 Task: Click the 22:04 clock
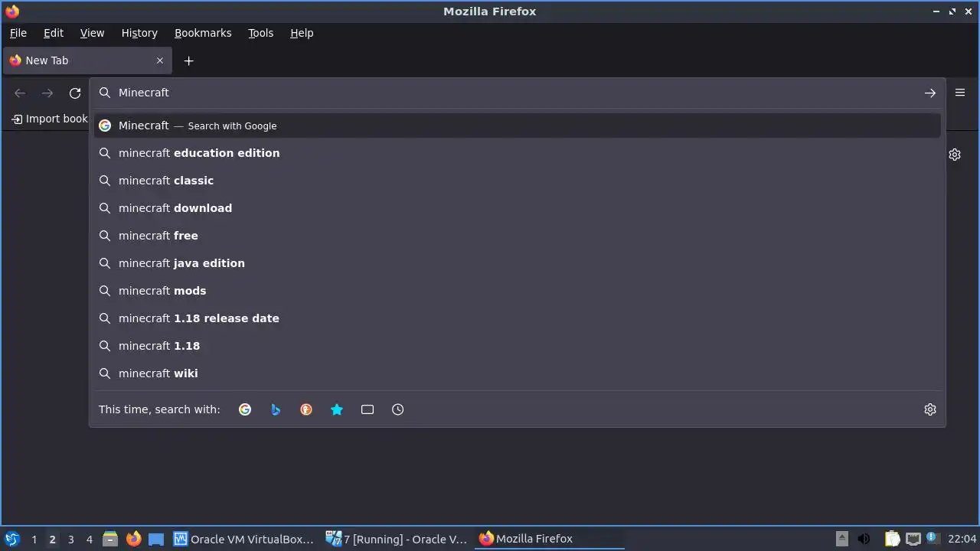point(962,539)
